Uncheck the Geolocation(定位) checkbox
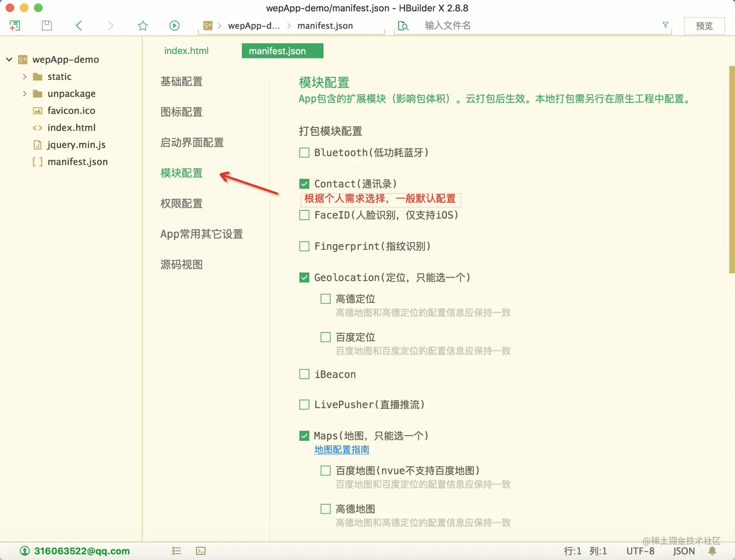Viewport: 735px width, 560px height. point(304,278)
